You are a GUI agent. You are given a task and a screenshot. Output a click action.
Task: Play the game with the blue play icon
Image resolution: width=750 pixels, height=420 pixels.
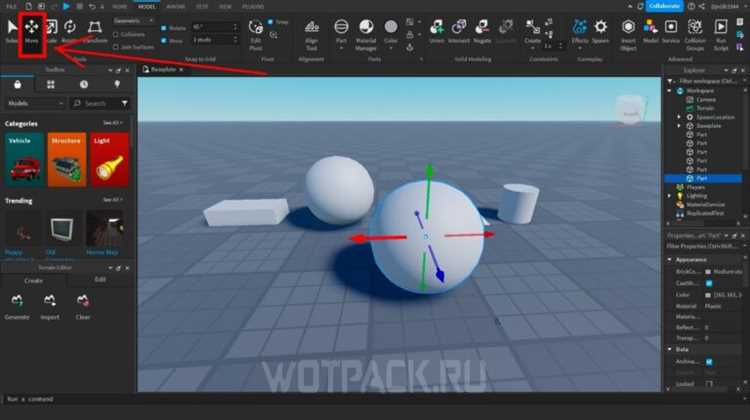coord(66,6)
